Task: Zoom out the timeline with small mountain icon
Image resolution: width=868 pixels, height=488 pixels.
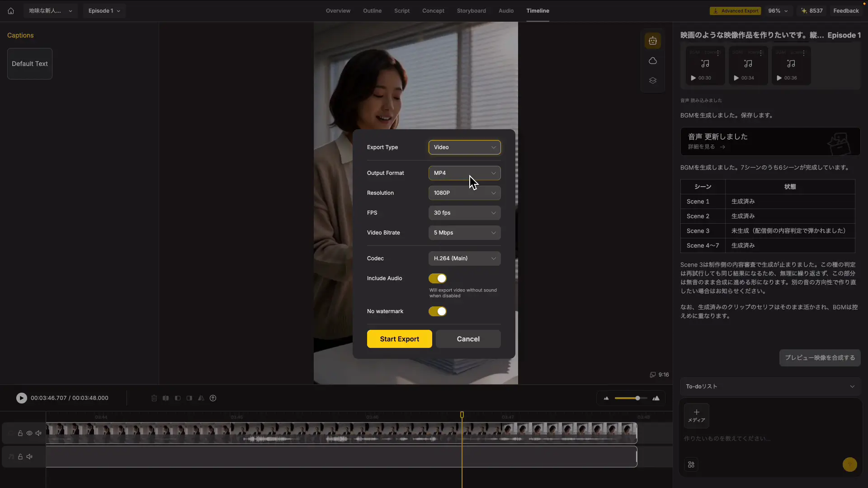Action: [x=606, y=398]
